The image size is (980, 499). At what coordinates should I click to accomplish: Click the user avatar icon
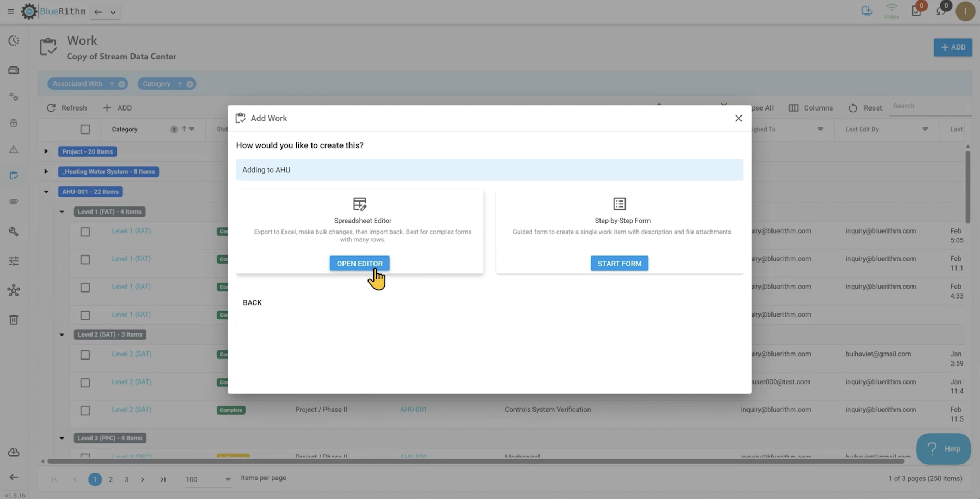tap(965, 11)
